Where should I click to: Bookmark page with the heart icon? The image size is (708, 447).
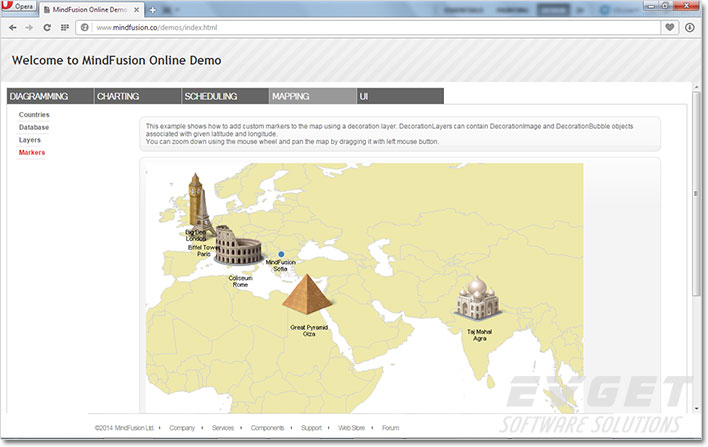(x=670, y=28)
